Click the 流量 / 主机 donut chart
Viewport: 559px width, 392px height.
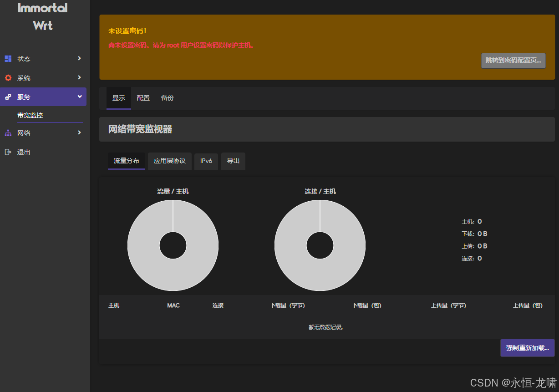[x=173, y=245]
